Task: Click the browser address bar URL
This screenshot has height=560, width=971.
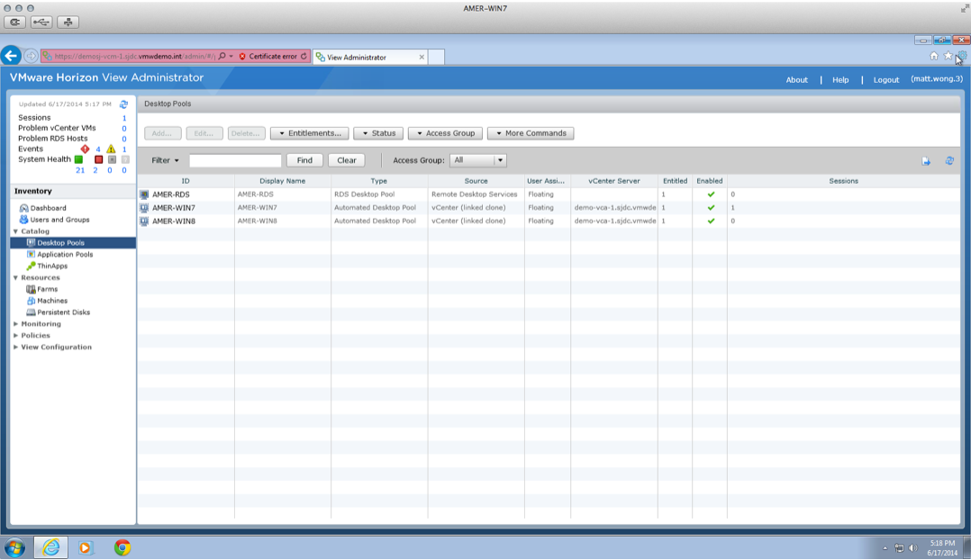Action: [x=134, y=57]
